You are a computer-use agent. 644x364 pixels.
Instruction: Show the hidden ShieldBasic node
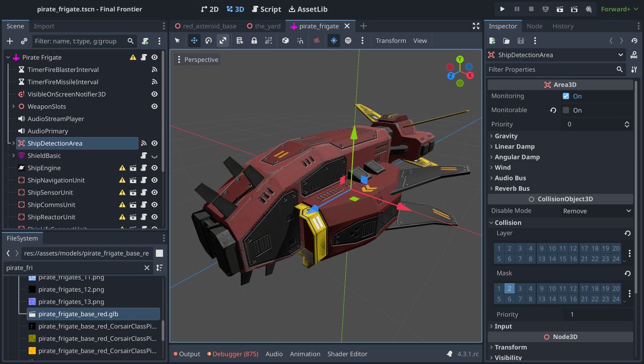coord(155,156)
